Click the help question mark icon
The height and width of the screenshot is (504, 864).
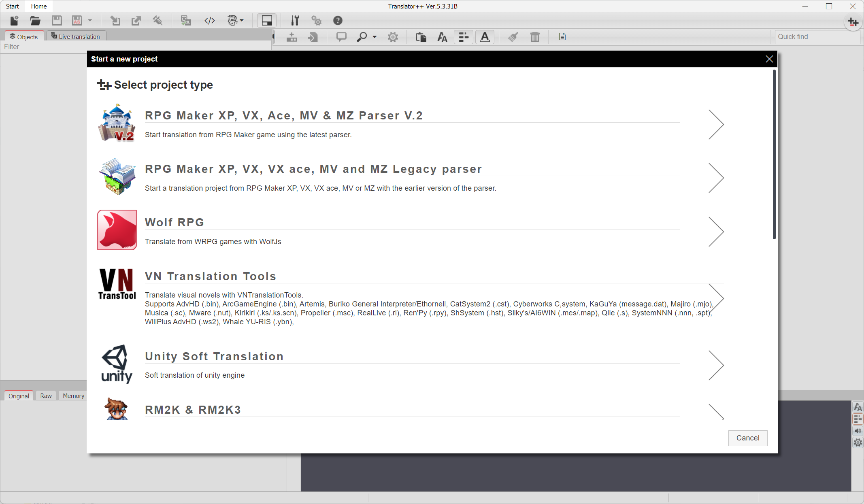pos(338,21)
